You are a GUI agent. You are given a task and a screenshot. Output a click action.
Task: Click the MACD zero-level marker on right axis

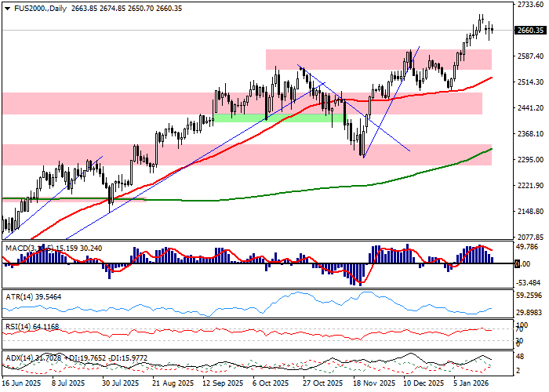click(x=519, y=264)
